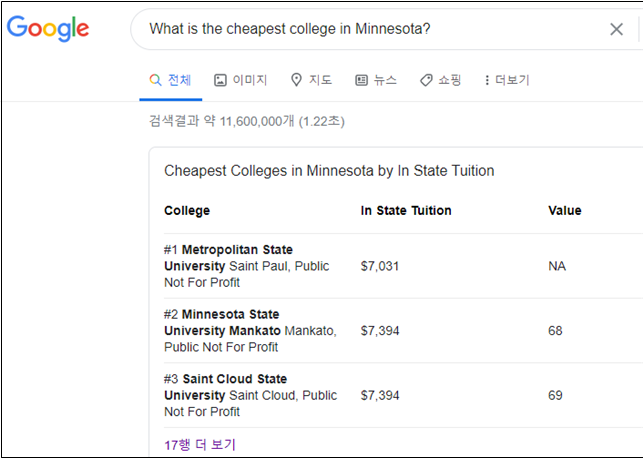The image size is (643, 458).
Task: Click the In State Tuition column header
Action: (406, 211)
